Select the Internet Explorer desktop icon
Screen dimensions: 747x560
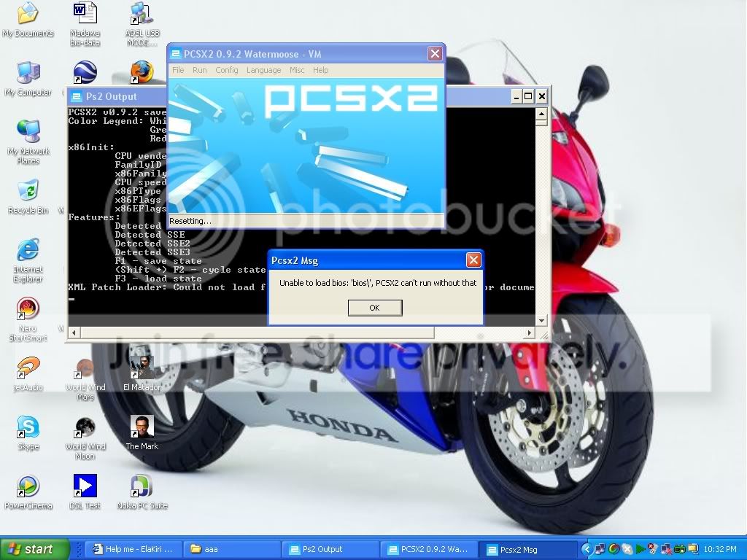click(28, 260)
